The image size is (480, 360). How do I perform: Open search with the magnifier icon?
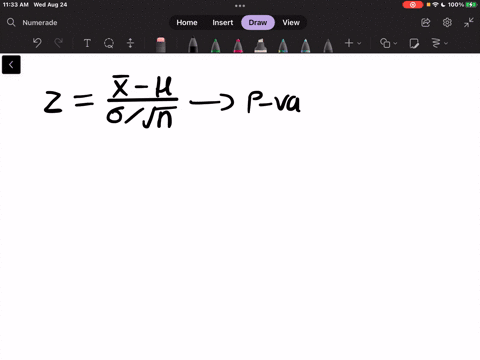(11, 22)
